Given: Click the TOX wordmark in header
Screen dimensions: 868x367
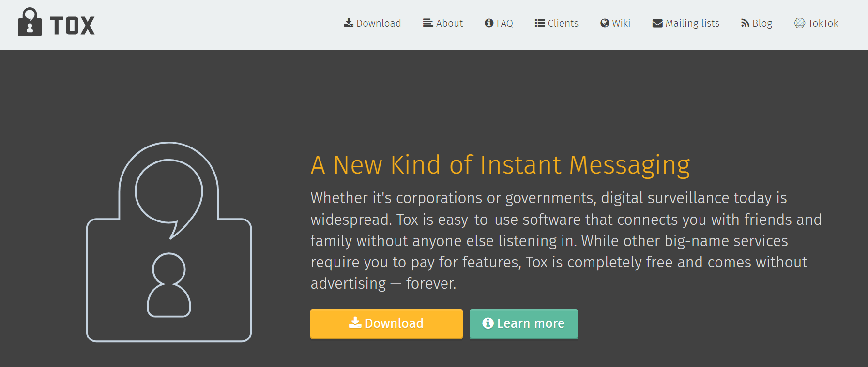Looking at the screenshot, I should tap(72, 26).
